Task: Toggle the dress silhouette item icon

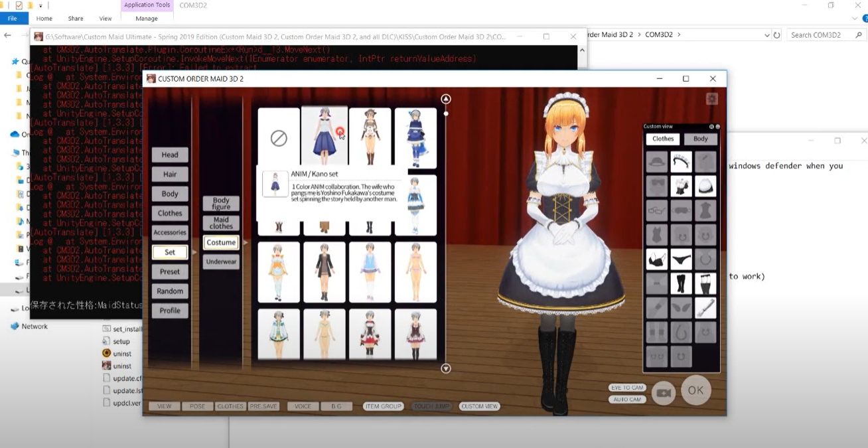Action: [x=706, y=211]
